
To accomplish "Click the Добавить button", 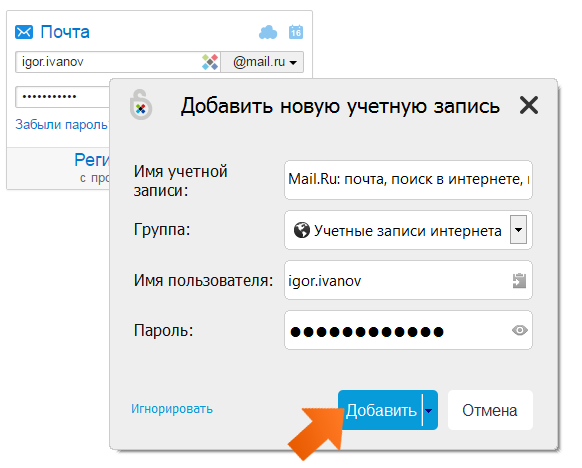I will 380,410.
